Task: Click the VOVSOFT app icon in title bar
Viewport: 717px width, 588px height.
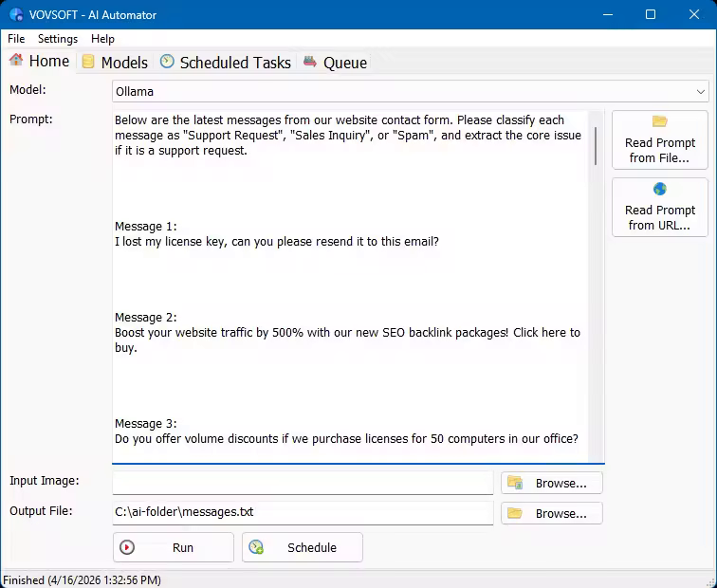Action: pyautogui.click(x=16, y=15)
